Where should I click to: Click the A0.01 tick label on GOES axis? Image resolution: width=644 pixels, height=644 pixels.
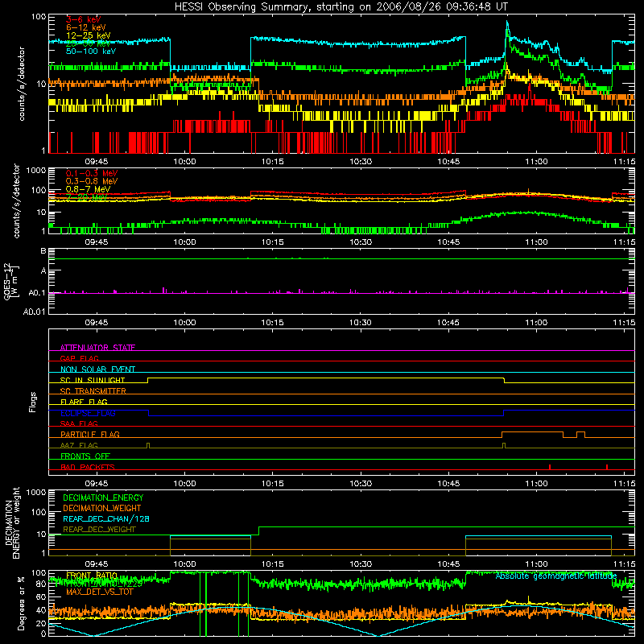(x=34, y=312)
